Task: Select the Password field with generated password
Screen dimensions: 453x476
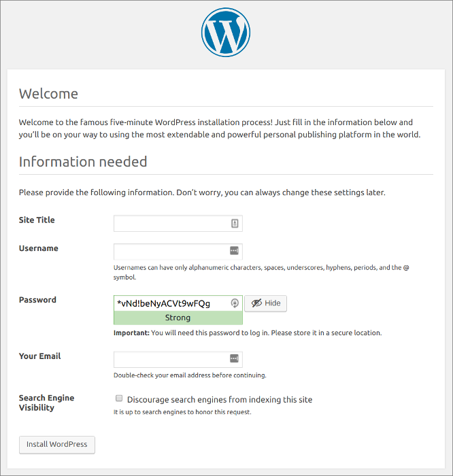Action: click(170, 303)
